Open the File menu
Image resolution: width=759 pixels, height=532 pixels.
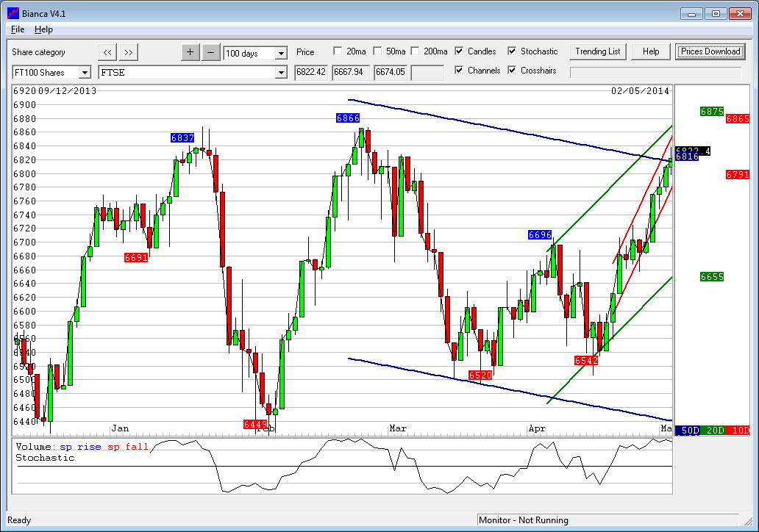[x=18, y=29]
